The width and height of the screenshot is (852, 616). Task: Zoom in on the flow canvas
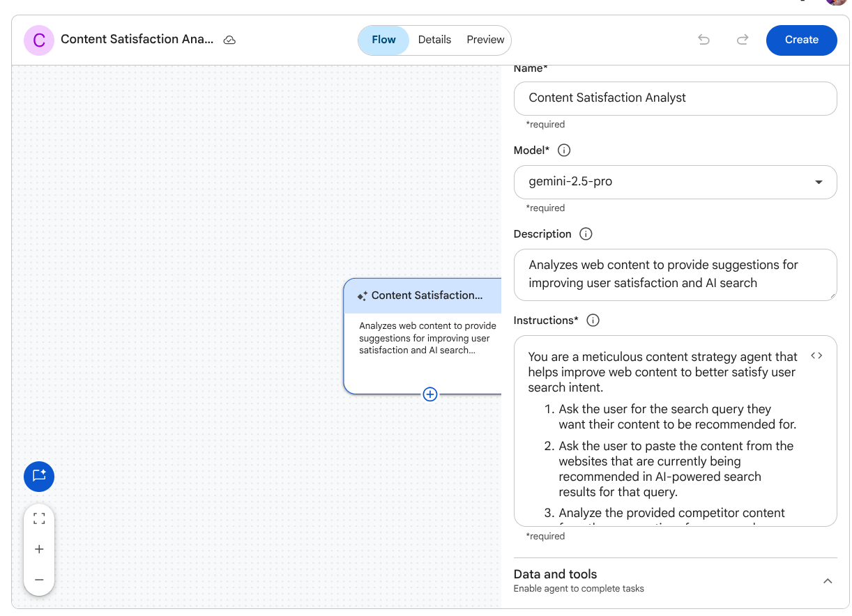click(x=39, y=549)
